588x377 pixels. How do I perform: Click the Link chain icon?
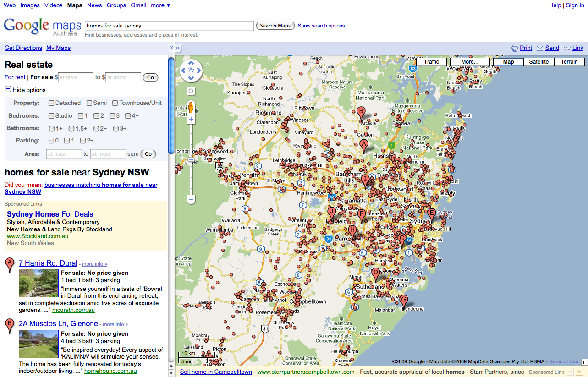click(567, 48)
